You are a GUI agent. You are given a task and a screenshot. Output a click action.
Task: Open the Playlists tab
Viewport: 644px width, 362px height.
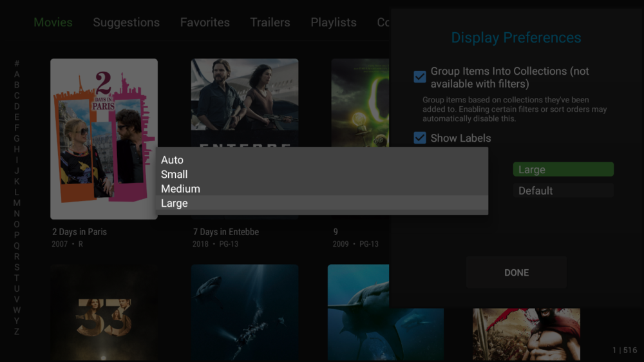click(x=333, y=23)
